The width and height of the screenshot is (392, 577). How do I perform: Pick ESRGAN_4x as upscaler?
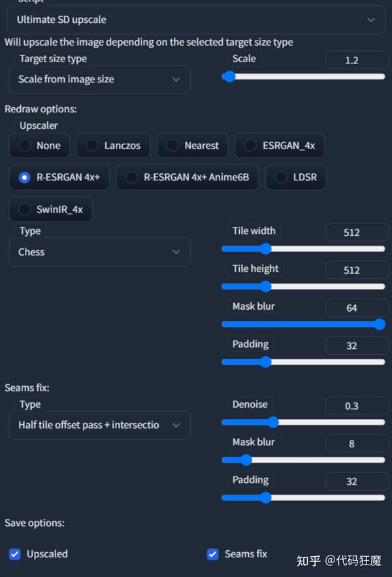[x=250, y=146]
